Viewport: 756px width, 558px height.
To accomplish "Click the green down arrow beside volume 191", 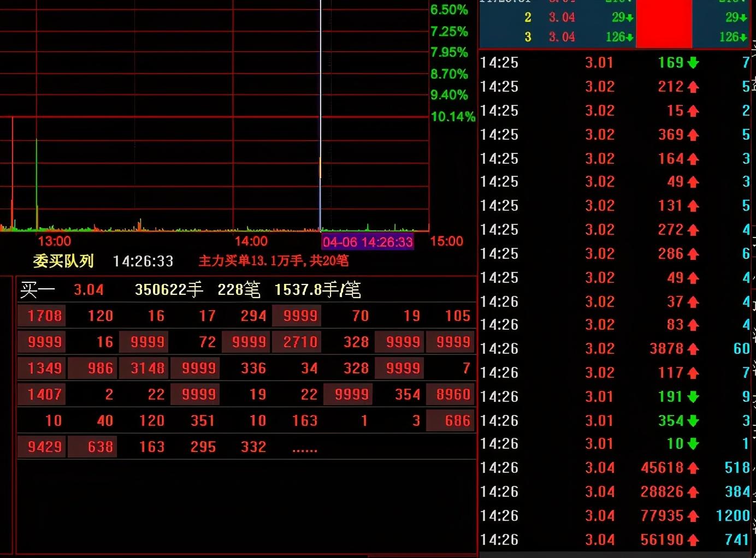I will [693, 397].
